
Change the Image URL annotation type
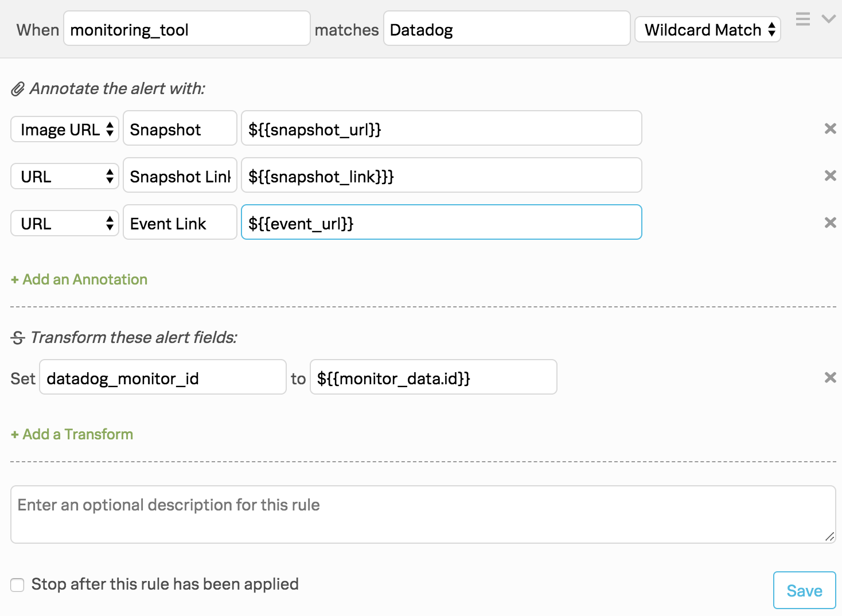[64, 128]
